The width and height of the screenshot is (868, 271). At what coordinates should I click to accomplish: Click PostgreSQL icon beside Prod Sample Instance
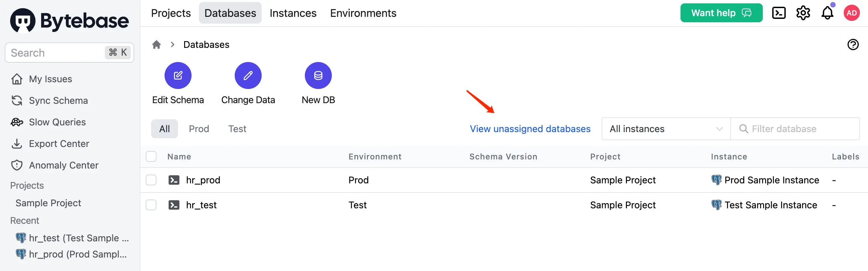click(717, 180)
